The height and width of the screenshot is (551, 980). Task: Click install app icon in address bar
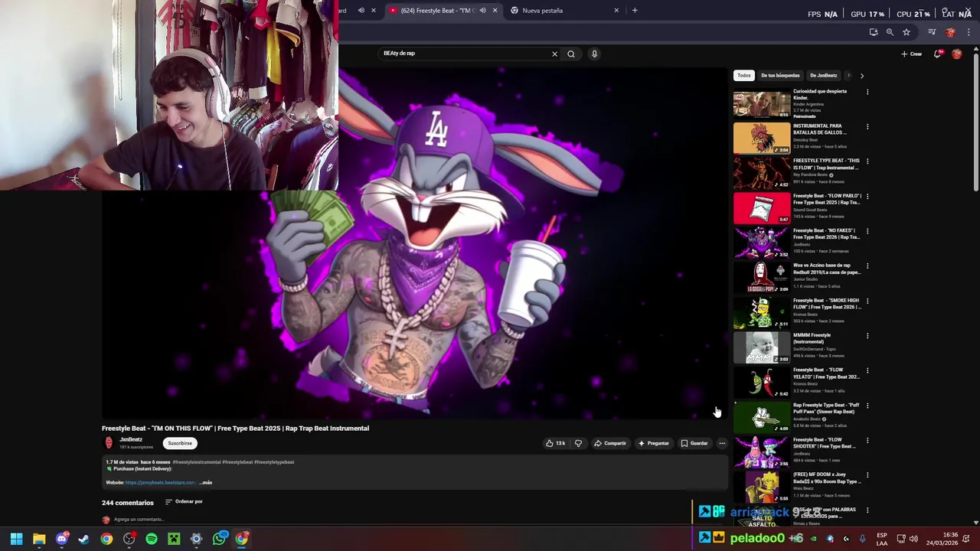pyautogui.click(x=874, y=32)
